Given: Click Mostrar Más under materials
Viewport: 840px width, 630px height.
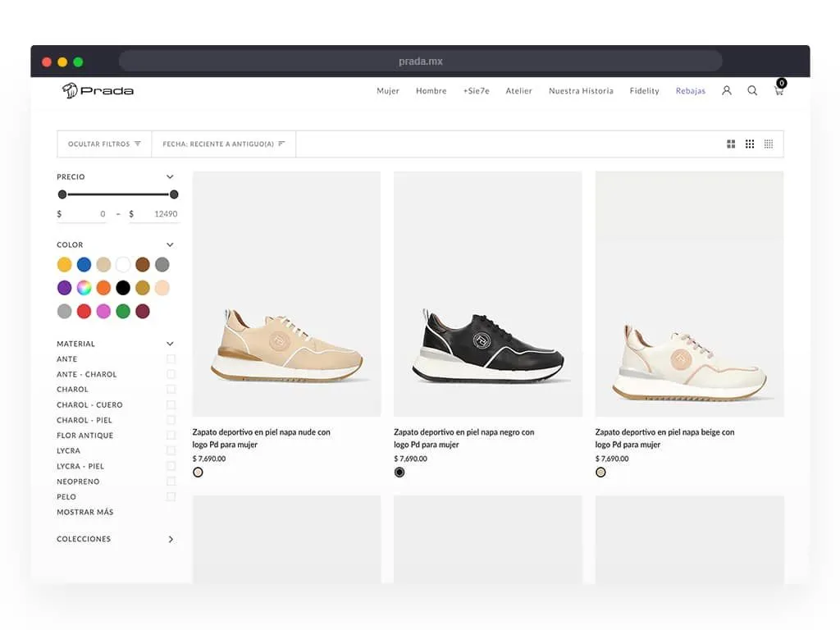Looking at the screenshot, I should click(85, 513).
